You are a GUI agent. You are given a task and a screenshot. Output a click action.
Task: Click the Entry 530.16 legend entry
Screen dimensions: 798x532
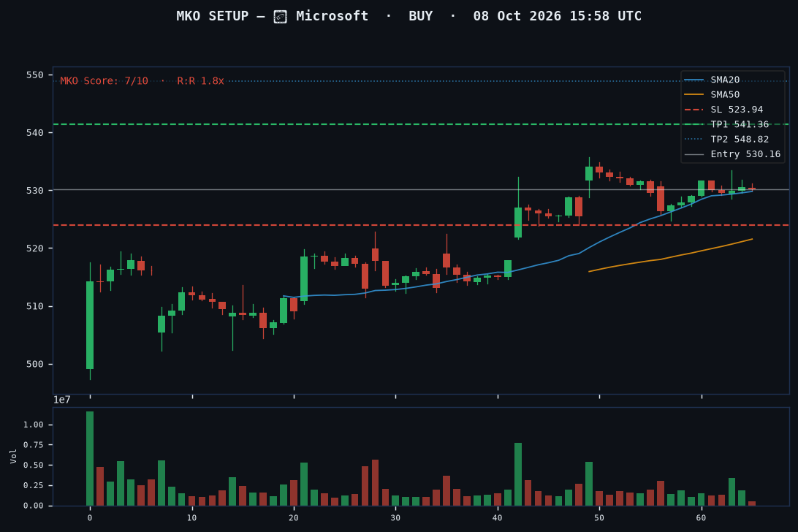tap(732, 153)
